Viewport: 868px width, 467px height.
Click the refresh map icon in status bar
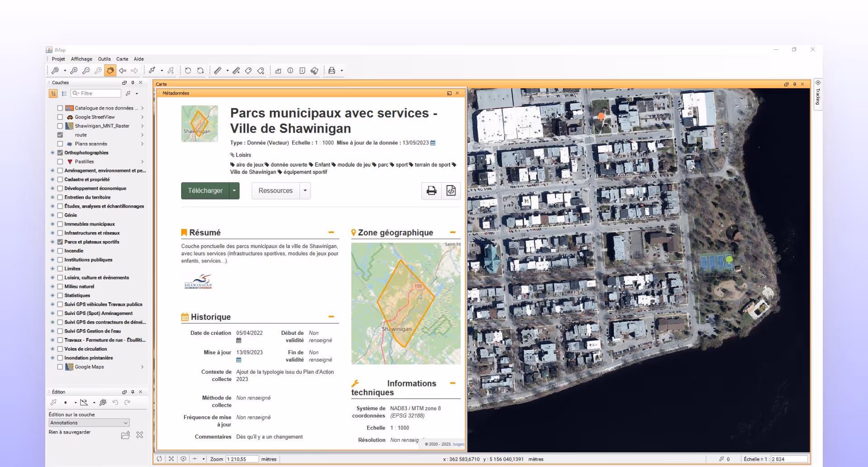159,459
